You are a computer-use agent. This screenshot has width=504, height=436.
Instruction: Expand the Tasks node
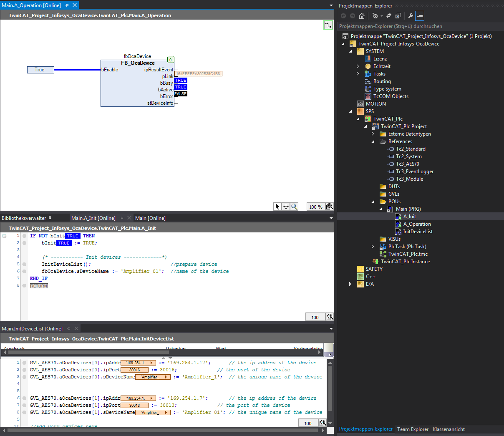(358, 74)
